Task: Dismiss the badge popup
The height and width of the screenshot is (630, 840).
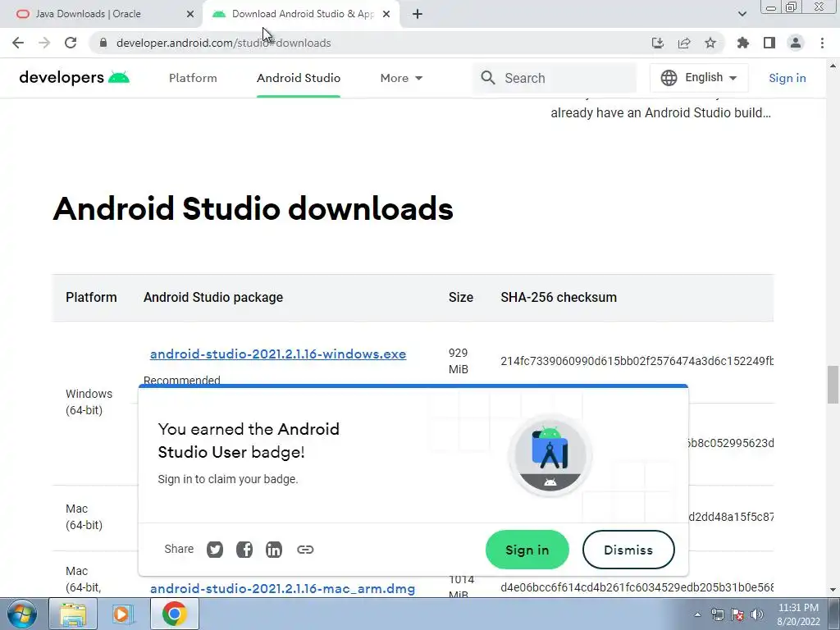Action: [628, 550]
